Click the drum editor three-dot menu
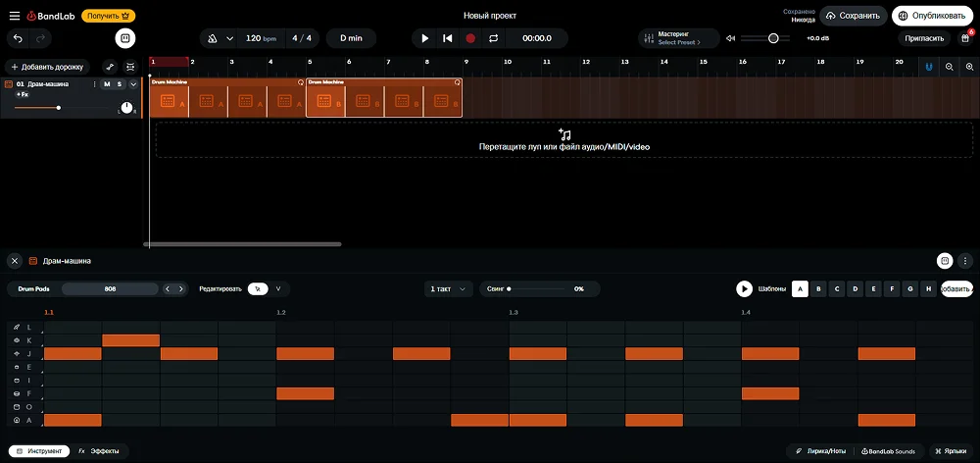The image size is (980, 463). (x=966, y=260)
